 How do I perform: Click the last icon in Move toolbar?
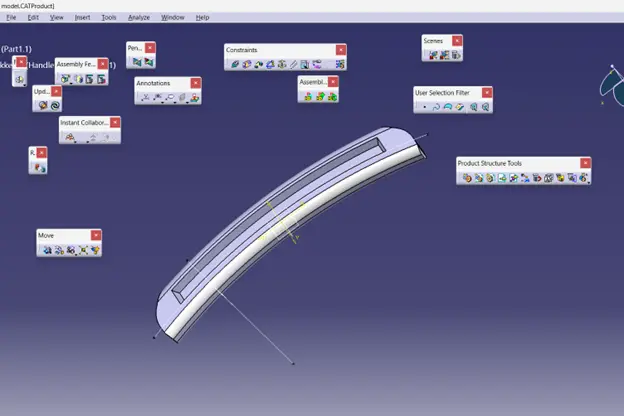(x=95, y=250)
